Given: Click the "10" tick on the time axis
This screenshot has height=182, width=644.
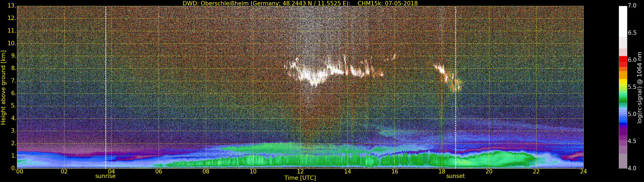Looking at the screenshot, I should (253, 171).
